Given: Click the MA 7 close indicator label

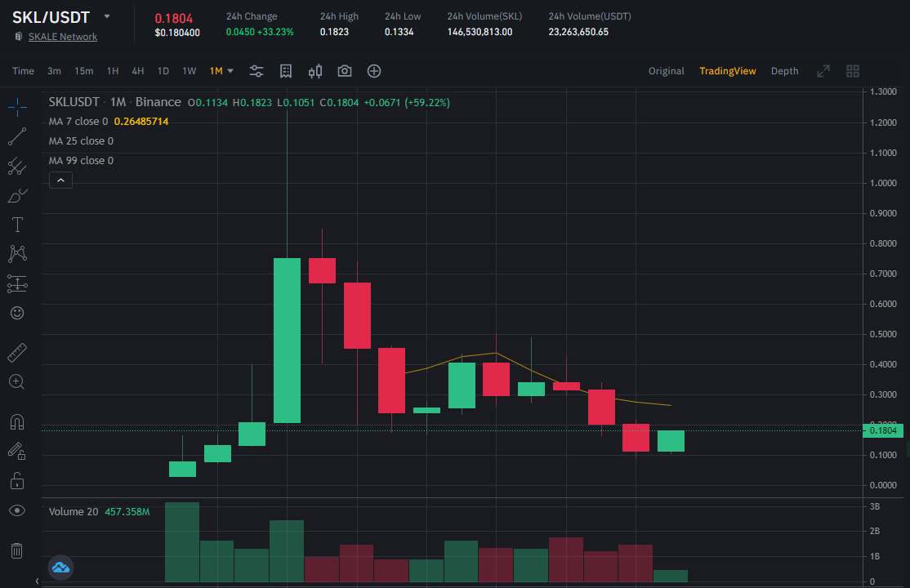Looking at the screenshot, I should click(x=78, y=122).
